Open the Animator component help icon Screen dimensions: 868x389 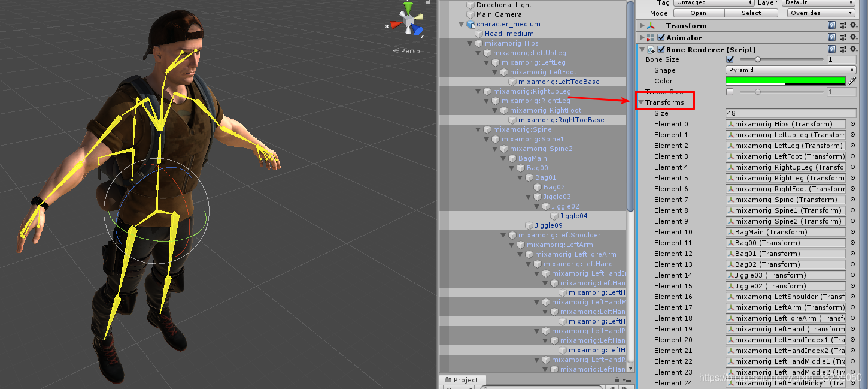coord(831,37)
